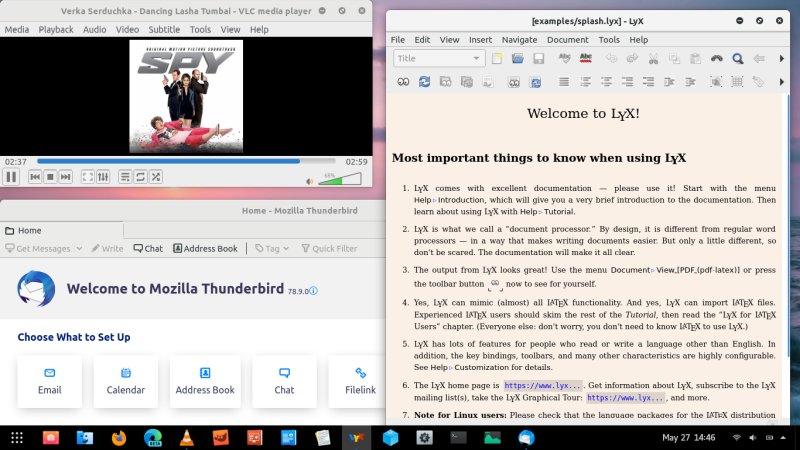Click the Find and Replace magnifier icon
The image size is (800, 450).
coord(738,58)
